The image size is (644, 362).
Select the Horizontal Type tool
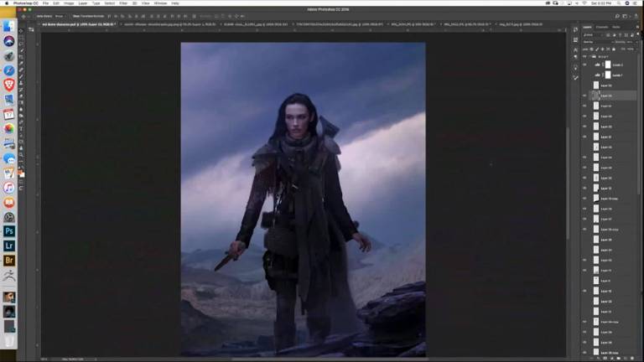[x=21, y=129]
